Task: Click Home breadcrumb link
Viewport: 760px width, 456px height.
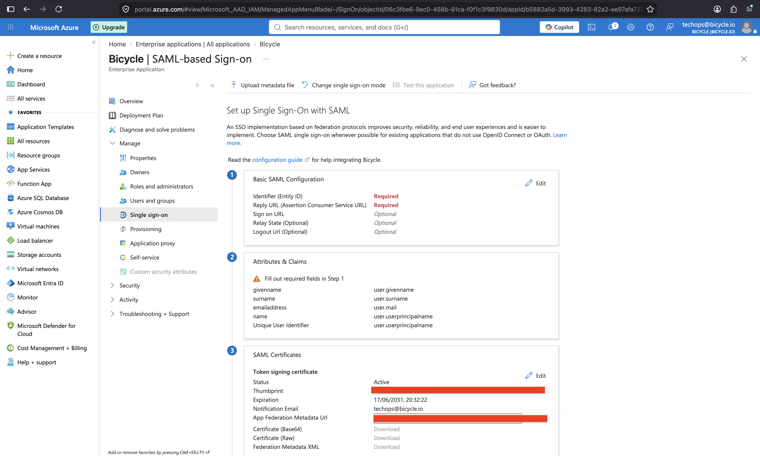Action: (117, 44)
